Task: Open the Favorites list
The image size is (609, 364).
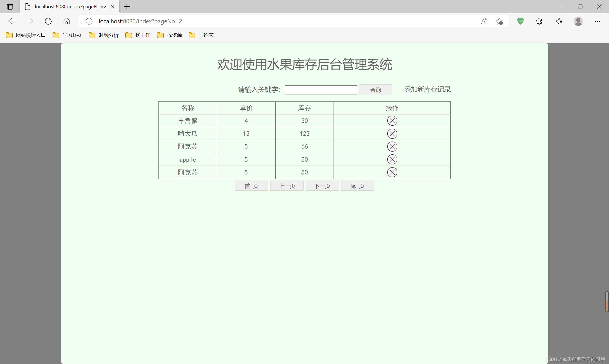Action: click(x=559, y=21)
